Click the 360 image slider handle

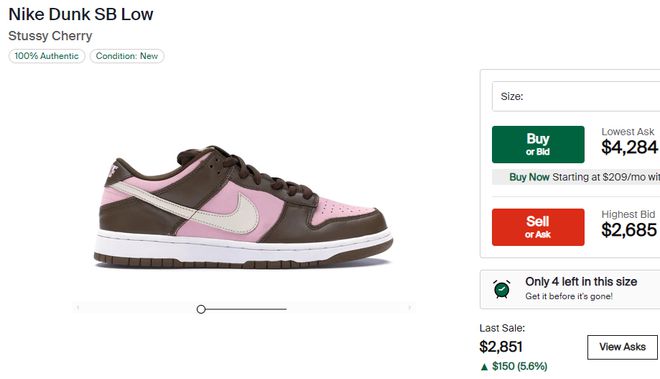[201, 310]
